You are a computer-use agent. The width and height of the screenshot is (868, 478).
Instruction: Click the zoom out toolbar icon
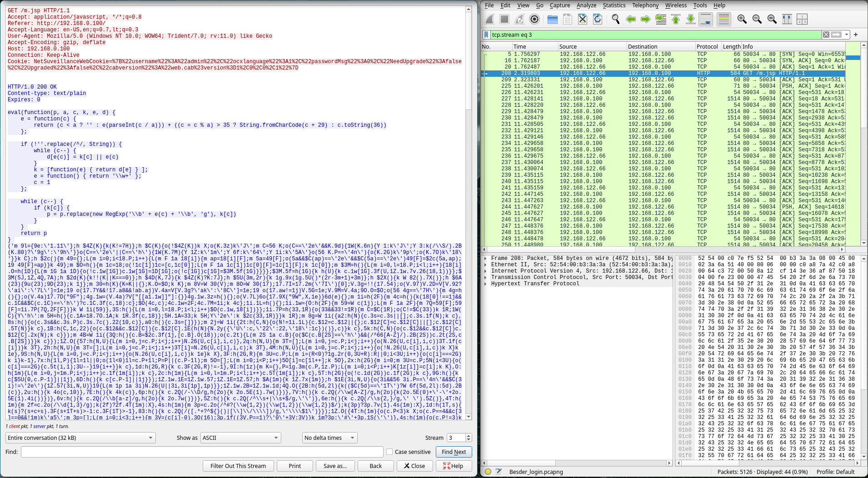(x=757, y=19)
